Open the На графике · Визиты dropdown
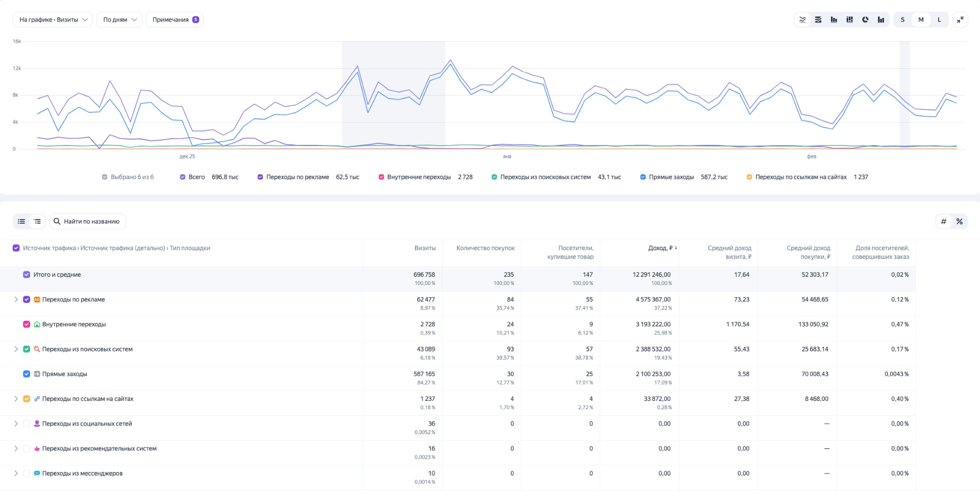This screenshot has height=499, width=980. tap(53, 20)
